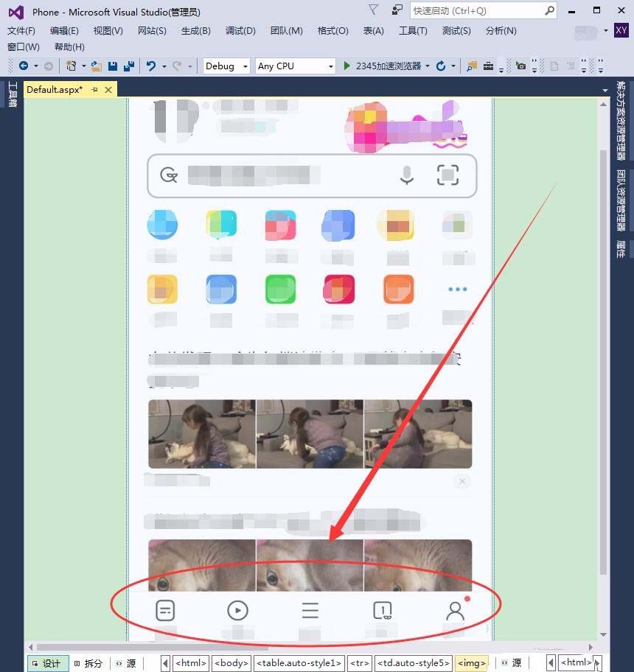Select the Default.aspx* document tab

(x=55, y=89)
